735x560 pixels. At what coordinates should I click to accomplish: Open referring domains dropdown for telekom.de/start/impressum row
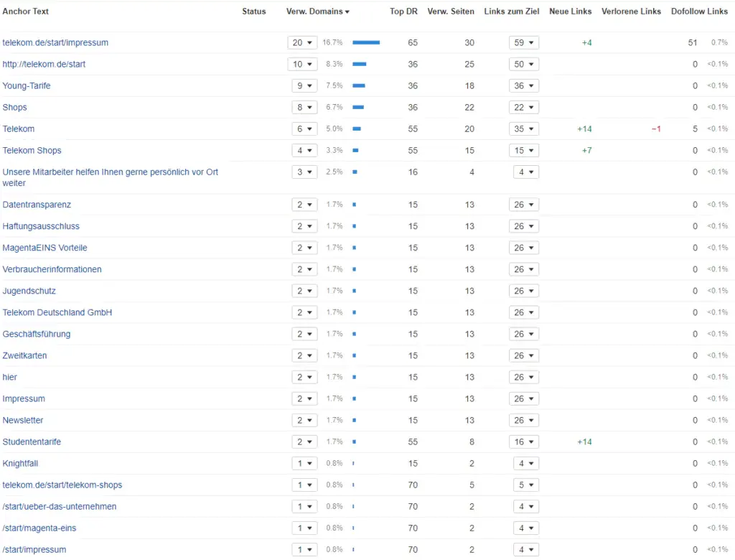pyautogui.click(x=301, y=43)
